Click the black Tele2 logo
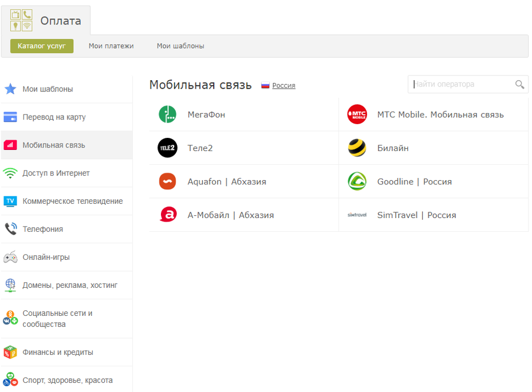Image resolution: width=532 pixels, height=392 pixels. 168,148
